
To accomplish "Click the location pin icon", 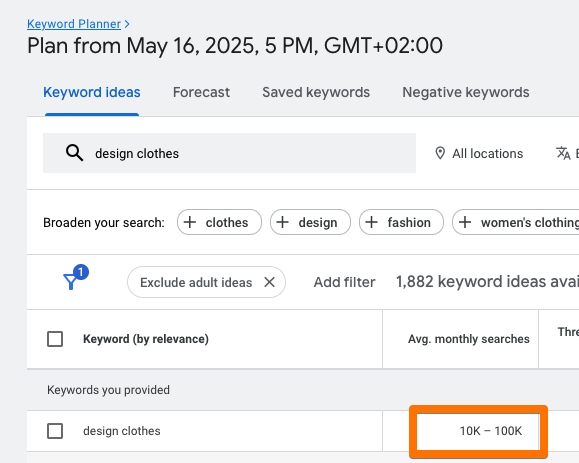I will click(x=440, y=153).
